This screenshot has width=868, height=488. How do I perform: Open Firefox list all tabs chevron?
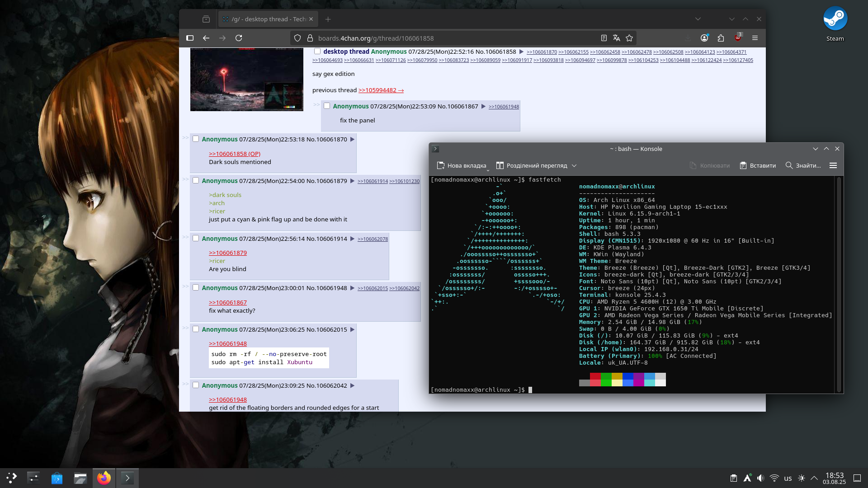(698, 19)
